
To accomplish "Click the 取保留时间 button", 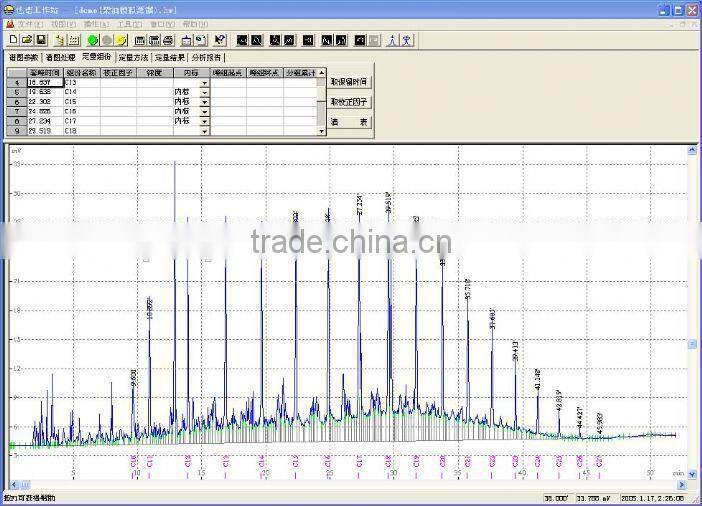I will 349,81.
